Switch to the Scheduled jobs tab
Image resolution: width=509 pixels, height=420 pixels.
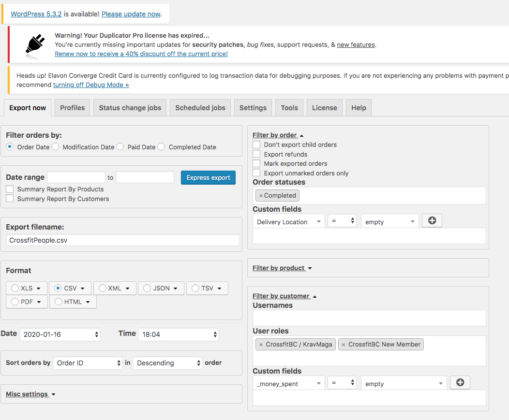[x=200, y=108]
